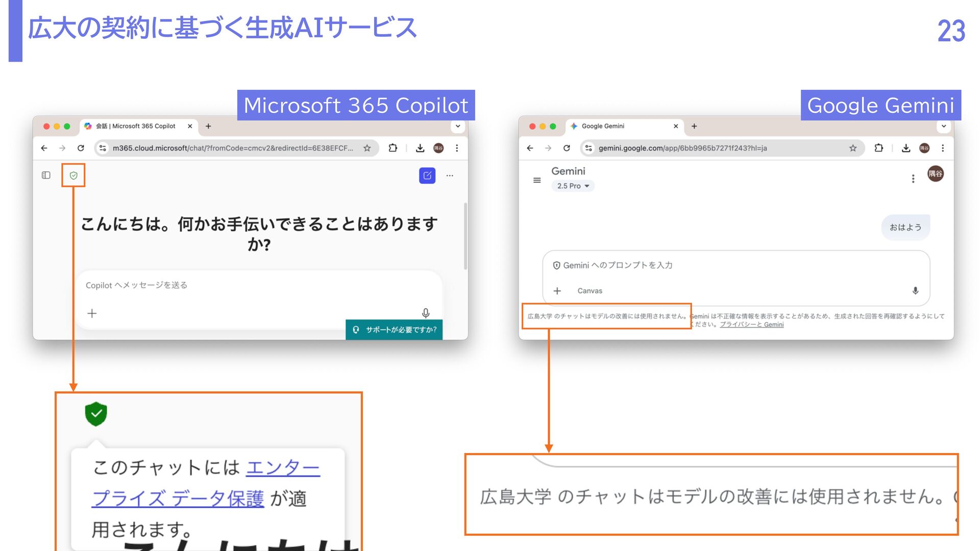The height and width of the screenshot is (551, 980).
Task: Add attachment with plus in Copilot message box
Action: click(x=92, y=313)
